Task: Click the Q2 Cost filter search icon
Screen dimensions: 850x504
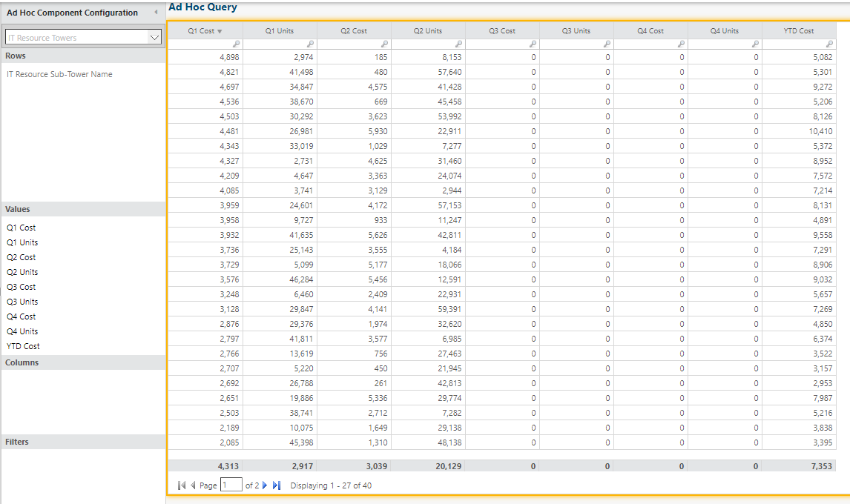Action: click(x=385, y=44)
